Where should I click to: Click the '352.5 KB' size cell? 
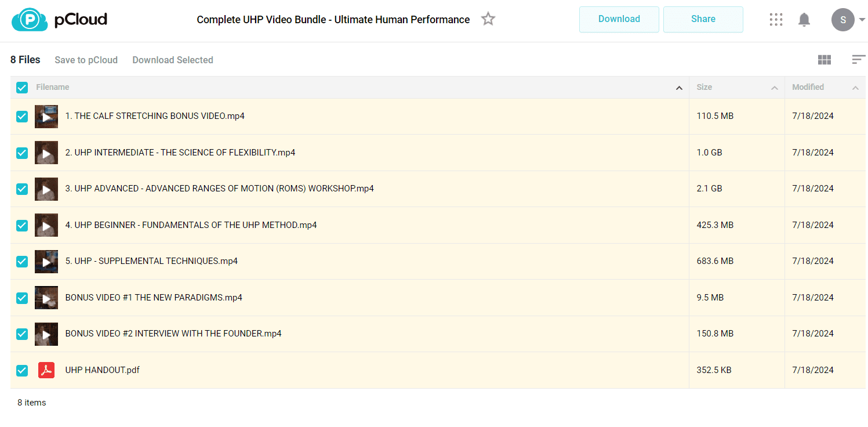(714, 370)
